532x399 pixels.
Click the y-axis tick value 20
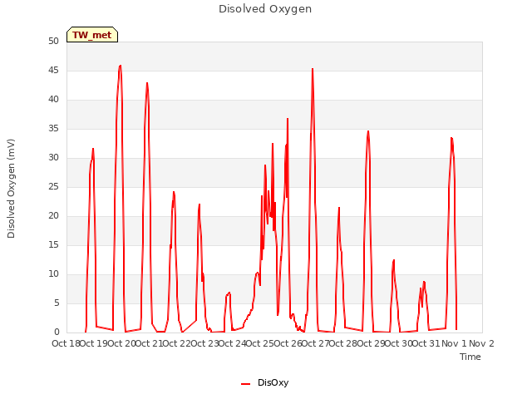click(x=53, y=216)
